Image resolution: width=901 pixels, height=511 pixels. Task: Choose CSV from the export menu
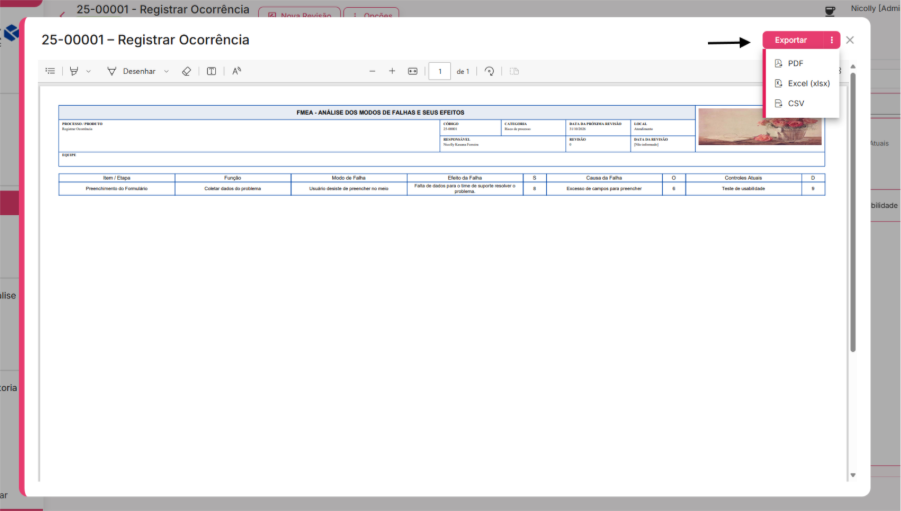coord(795,103)
